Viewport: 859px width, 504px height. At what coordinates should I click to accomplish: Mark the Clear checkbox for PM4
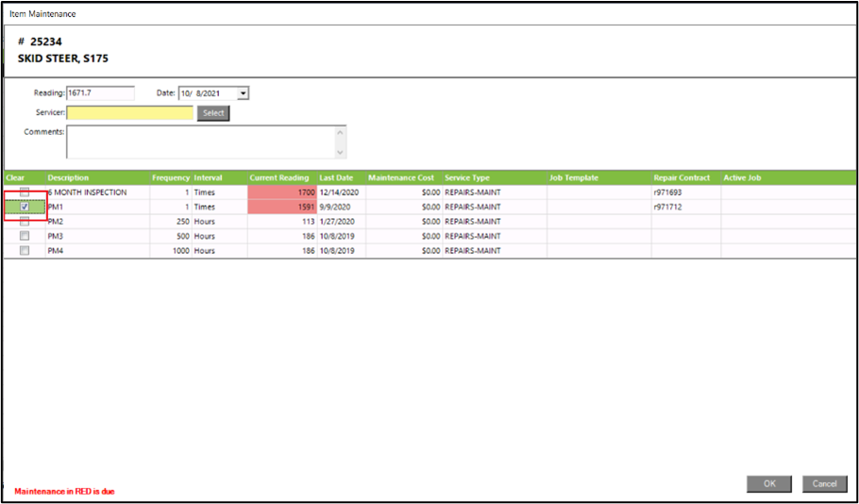25,251
